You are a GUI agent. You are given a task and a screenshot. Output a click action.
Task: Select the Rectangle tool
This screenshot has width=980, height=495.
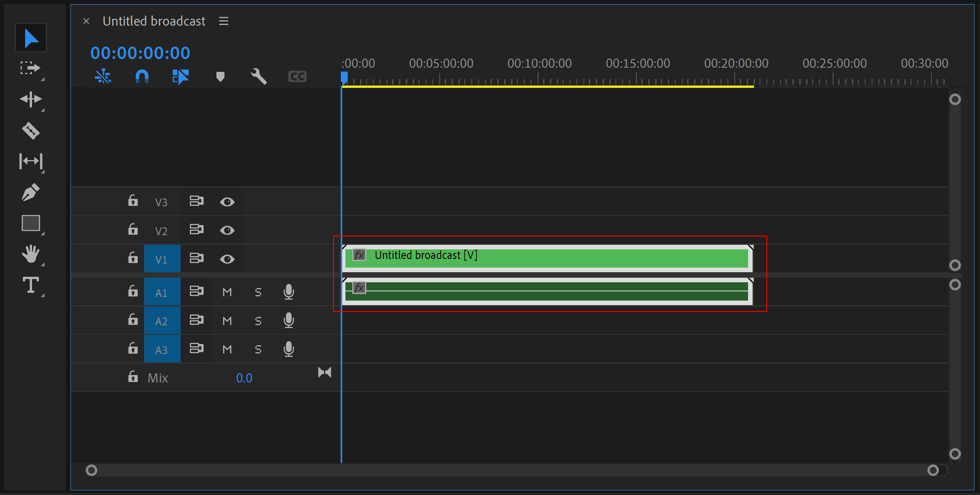pos(31,223)
